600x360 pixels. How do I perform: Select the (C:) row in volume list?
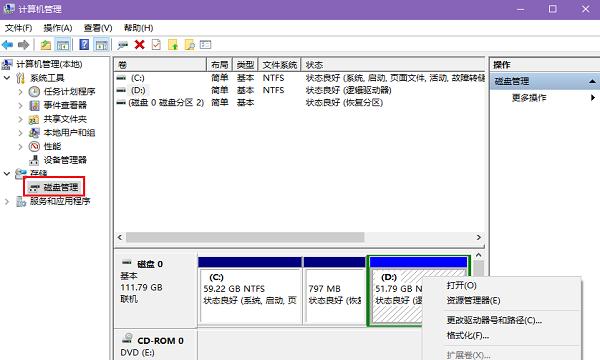(x=300, y=78)
